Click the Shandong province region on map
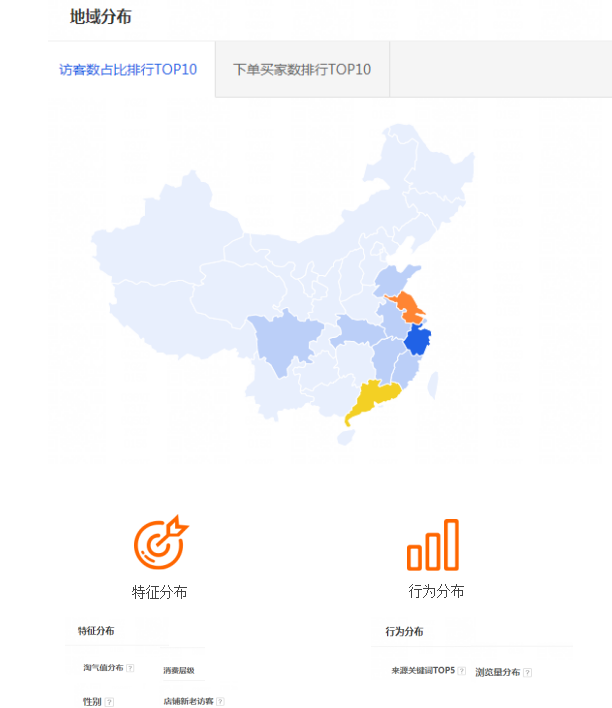This screenshot has height=708, width=612. 400,280
